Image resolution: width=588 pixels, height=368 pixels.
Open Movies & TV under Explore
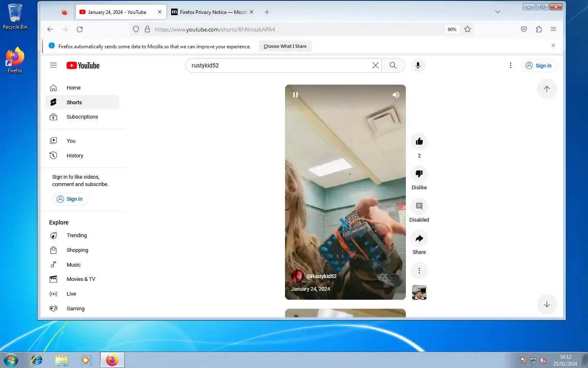point(82,279)
